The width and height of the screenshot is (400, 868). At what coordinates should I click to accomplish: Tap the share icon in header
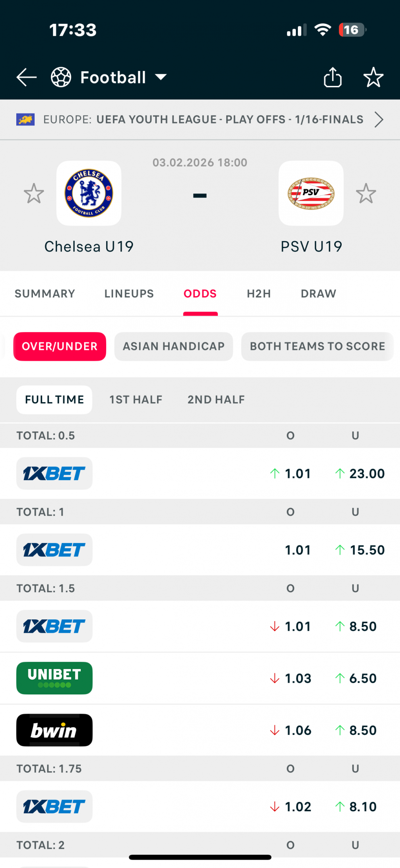(x=332, y=77)
